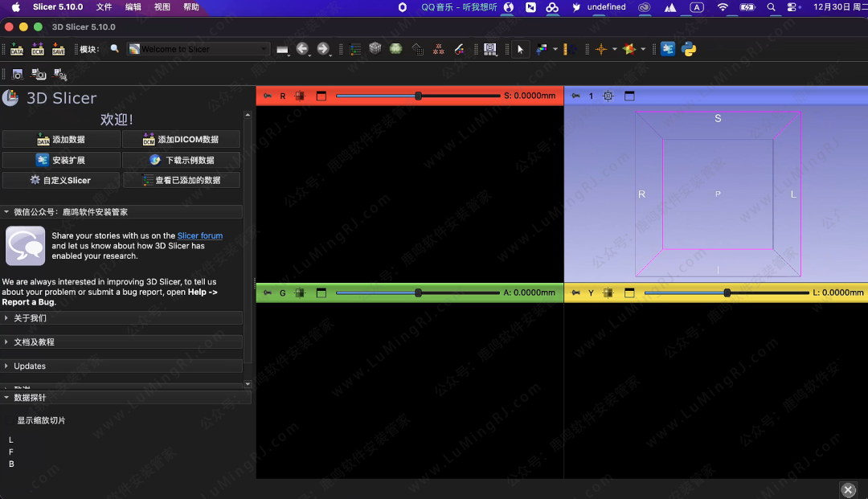Toggle the pin icon on the red slice view
The height and width of the screenshot is (499, 868).
coord(268,96)
